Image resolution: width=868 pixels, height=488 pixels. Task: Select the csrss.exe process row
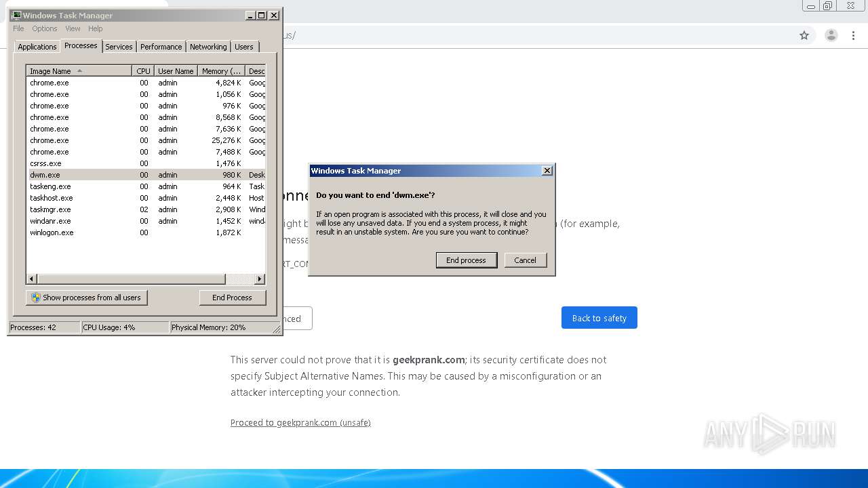(146, 163)
